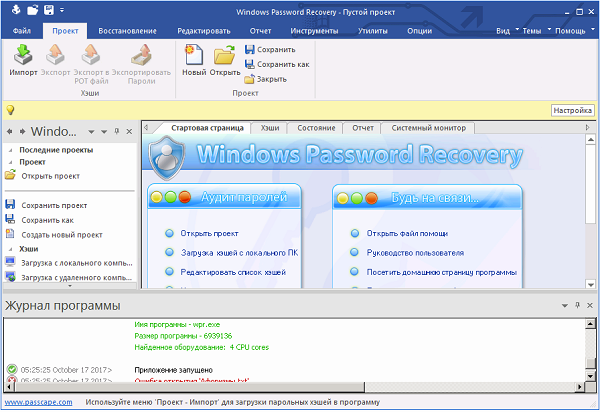Click the quick access open folder icon
The width and height of the screenshot is (600, 412).
[x=33, y=10]
